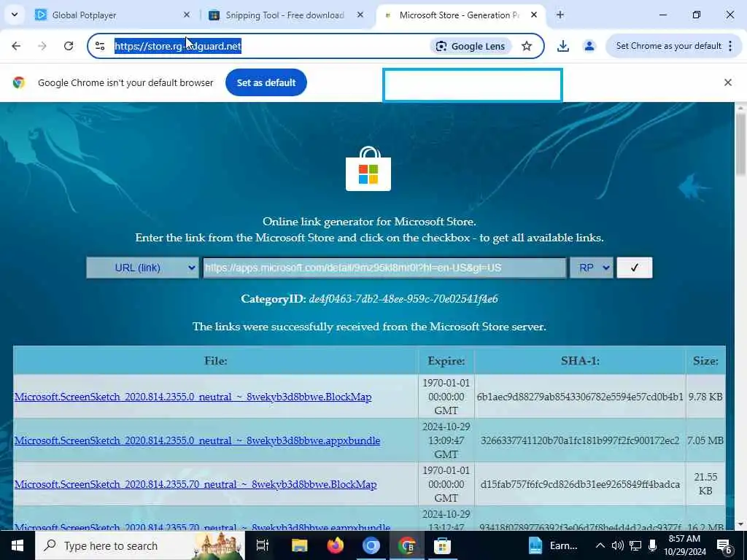747x560 pixels.
Task: Show hidden system tray icons
Action: click(x=600, y=545)
